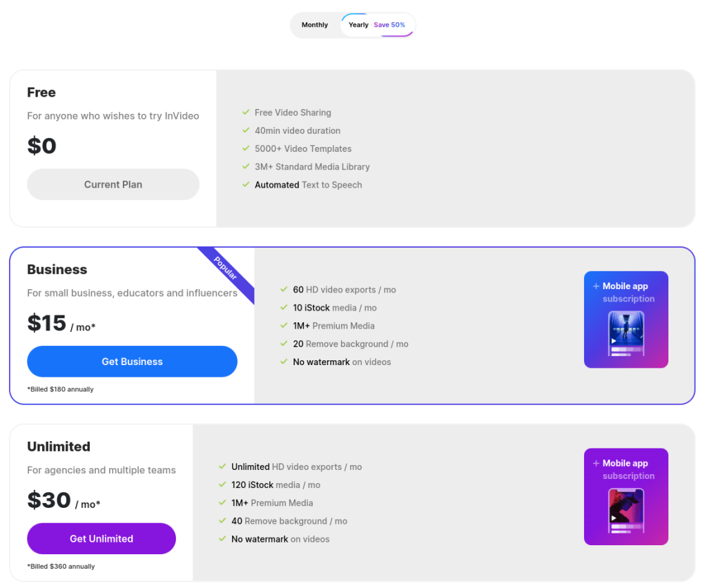Click 'For anyone who wishes to try InVideo'
The height and width of the screenshot is (588, 707).
(113, 116)
